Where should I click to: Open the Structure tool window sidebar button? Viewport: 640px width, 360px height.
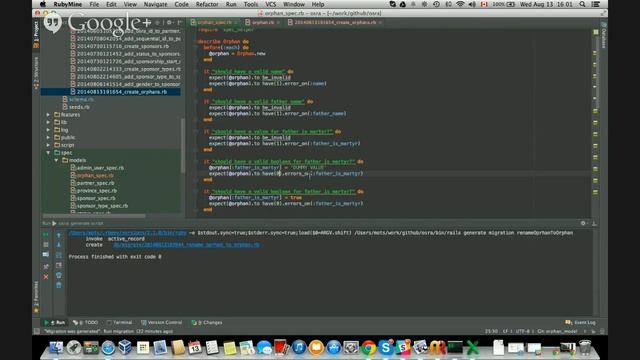(36, 73)
